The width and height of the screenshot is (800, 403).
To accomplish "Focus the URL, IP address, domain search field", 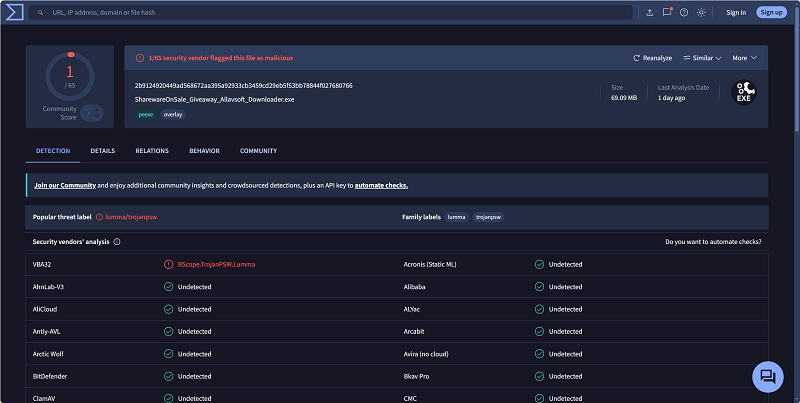I will 331,12.
